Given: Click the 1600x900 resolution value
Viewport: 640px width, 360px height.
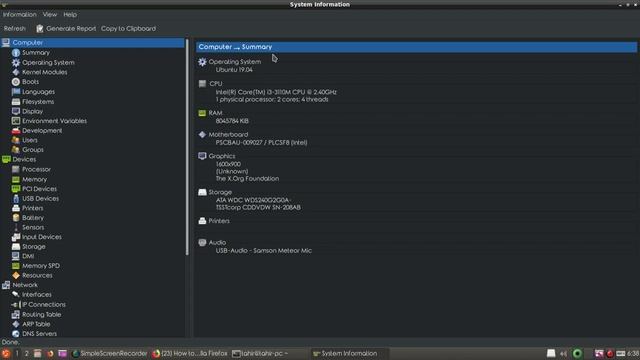Looking at the screenshot, I should (x=228, y=164).
